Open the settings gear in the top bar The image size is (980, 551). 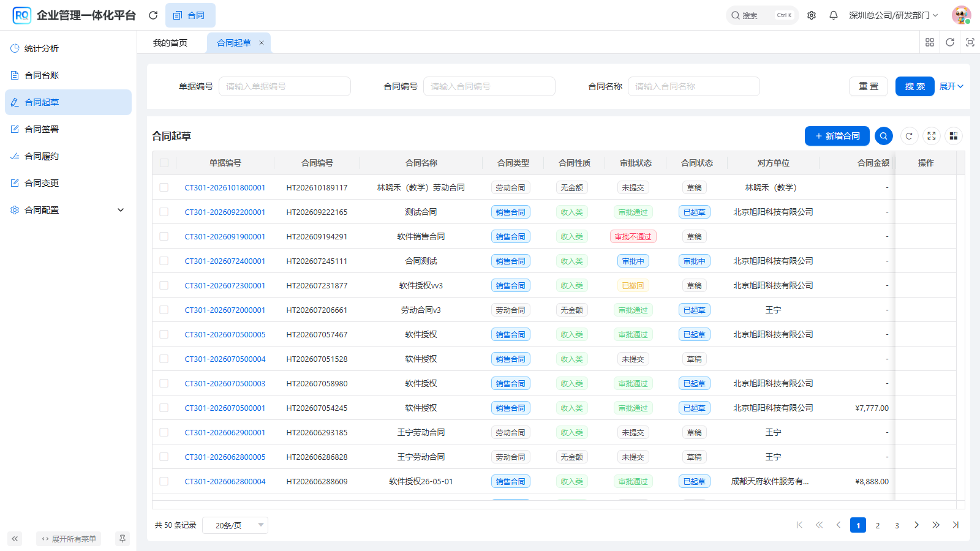(812, 15)
